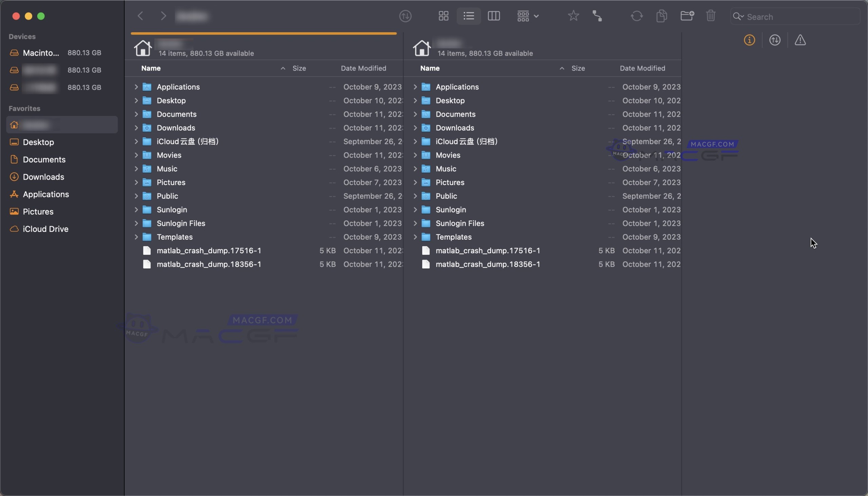This screenshot has width=868, height=496.
Task: Select Applications in Favorites sidebar
Action: pyautogui.click(x=46, y=194)
